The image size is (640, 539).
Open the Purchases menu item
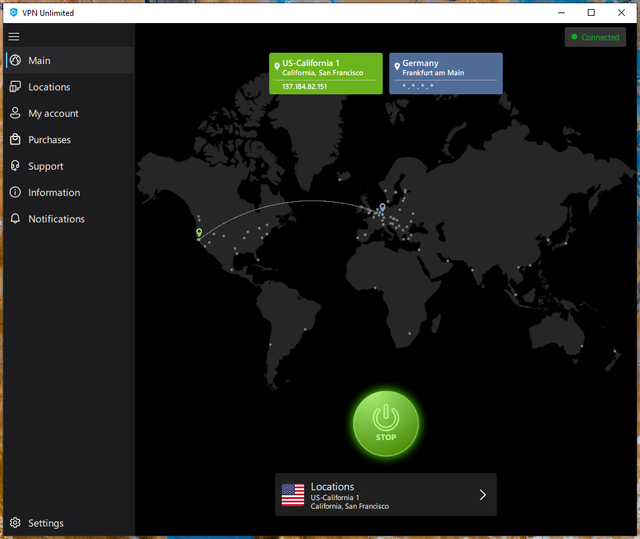[x=69, y=140]
